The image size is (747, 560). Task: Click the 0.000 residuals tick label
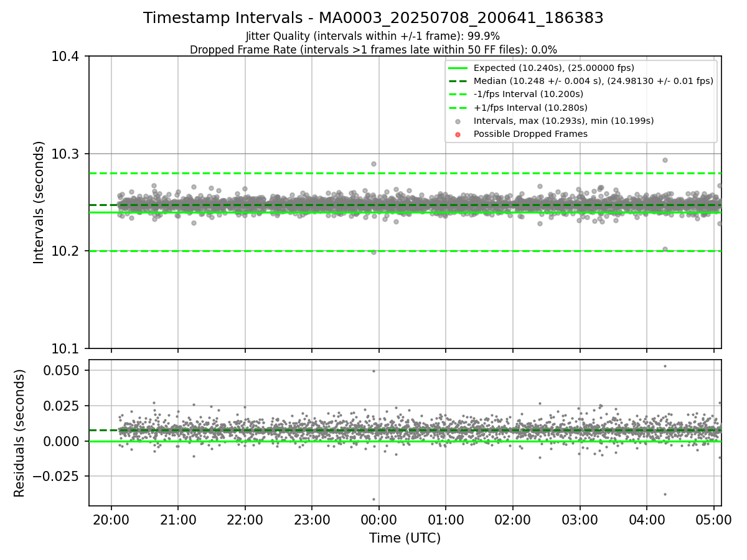pos(62,441)
